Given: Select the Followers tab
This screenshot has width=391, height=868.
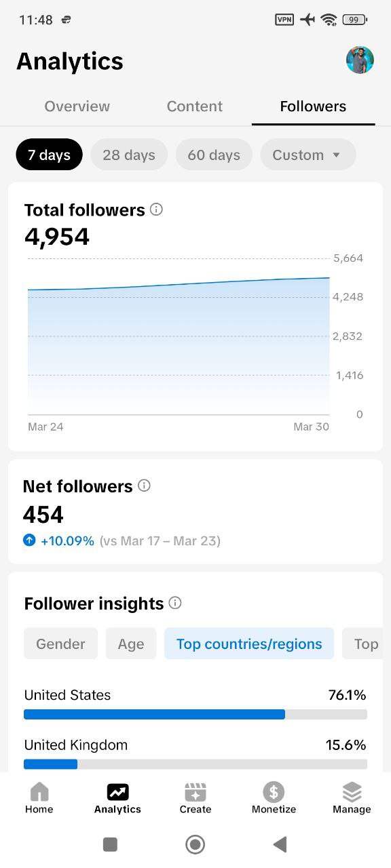Looking at the screenshot, I should coord(313,106).
